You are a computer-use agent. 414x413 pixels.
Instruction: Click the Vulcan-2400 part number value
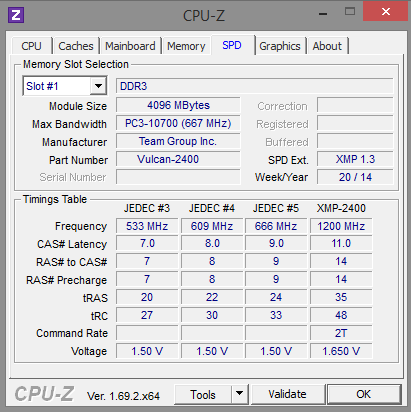pyautogui.click(x=178, y=159)
